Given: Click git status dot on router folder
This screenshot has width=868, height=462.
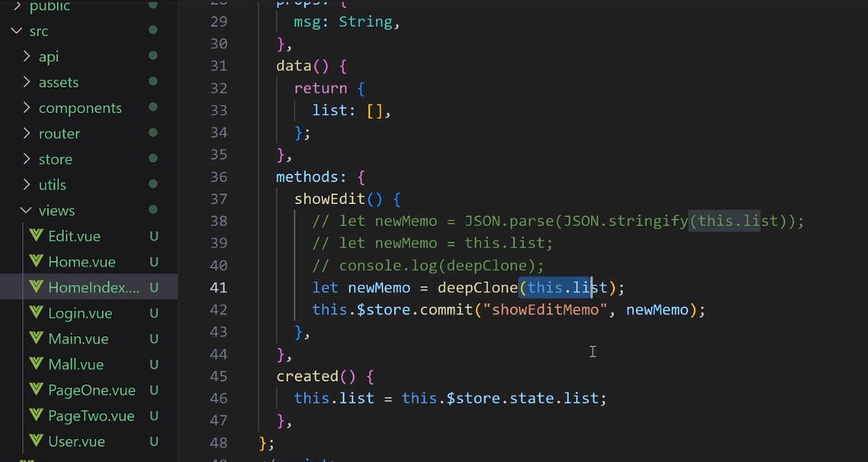Looking at the screenshot, I should point(154,132).
